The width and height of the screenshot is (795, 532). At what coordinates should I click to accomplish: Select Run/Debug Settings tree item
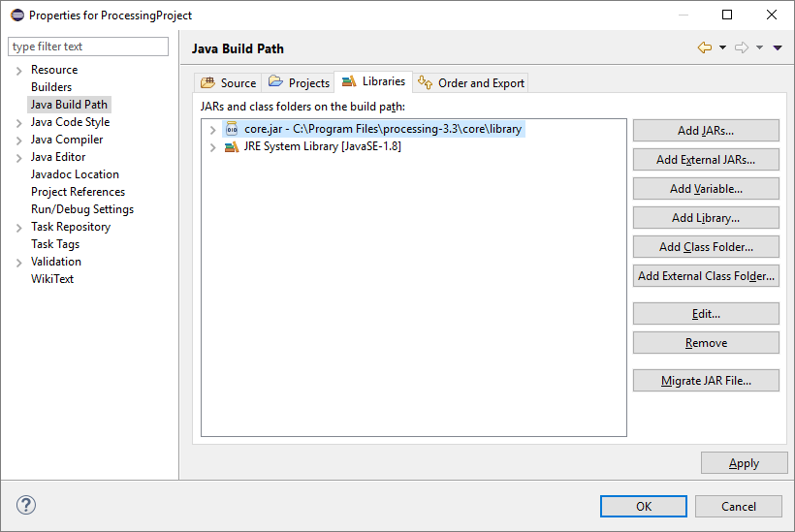(82, 209)
